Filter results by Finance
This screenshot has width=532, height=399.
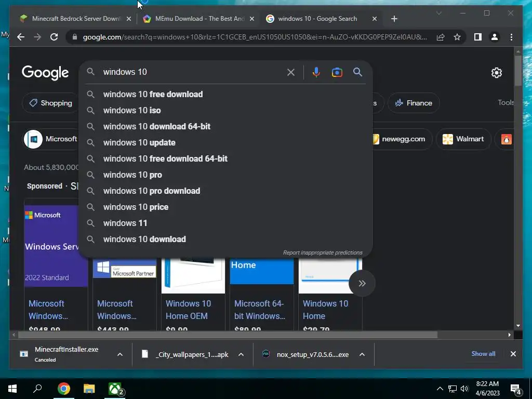point(414,103)
